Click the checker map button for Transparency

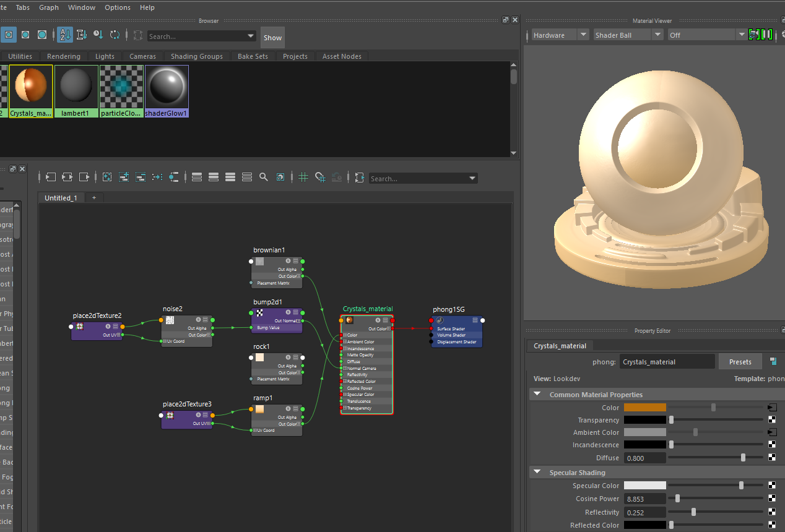tap(772, 420)
